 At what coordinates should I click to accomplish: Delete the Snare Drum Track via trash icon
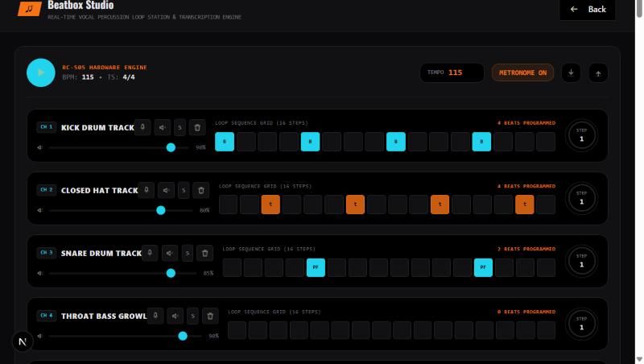tap(204, 253)
